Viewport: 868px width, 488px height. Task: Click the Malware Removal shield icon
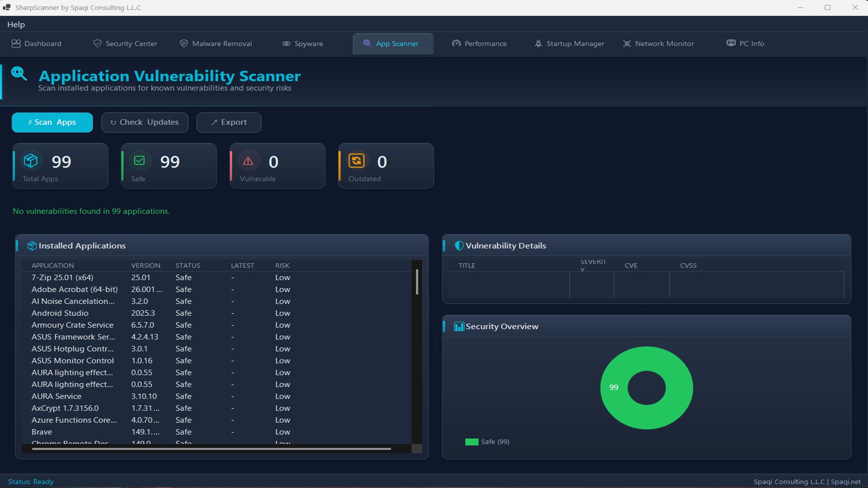point(184,43)
